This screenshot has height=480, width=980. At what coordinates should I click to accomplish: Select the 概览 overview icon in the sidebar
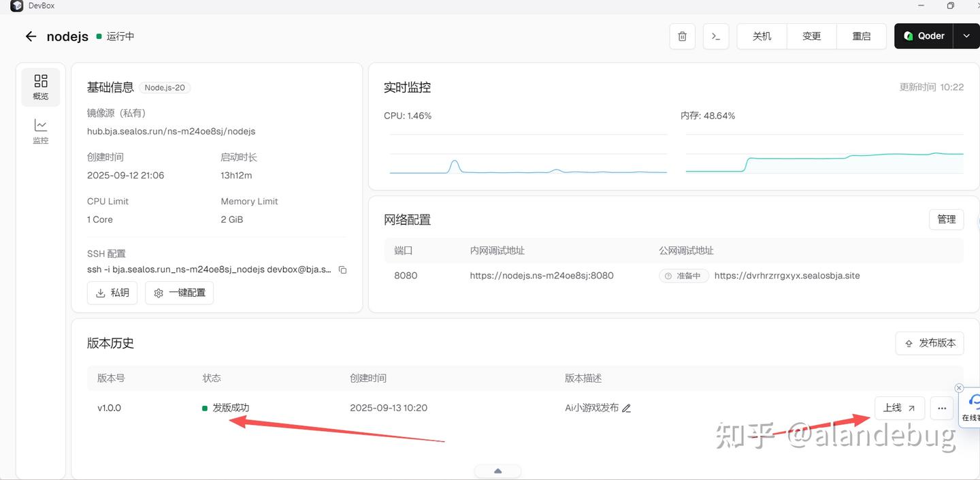(x=40, y=86)
